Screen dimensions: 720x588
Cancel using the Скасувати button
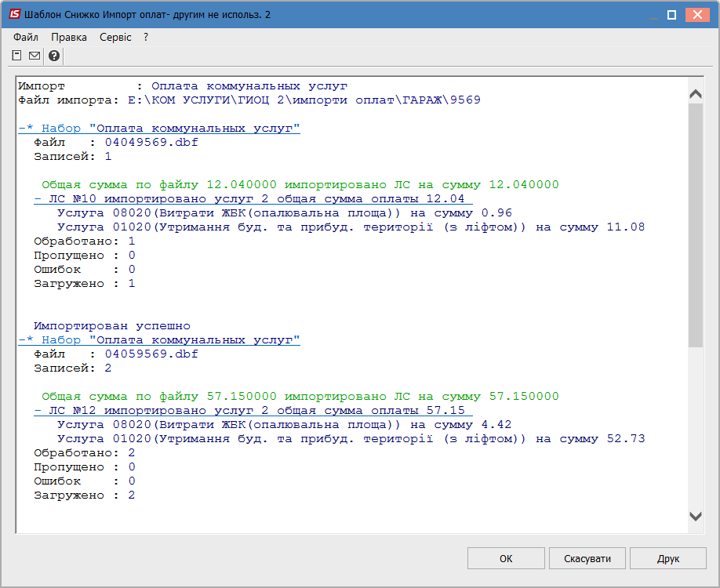(587, 558)
